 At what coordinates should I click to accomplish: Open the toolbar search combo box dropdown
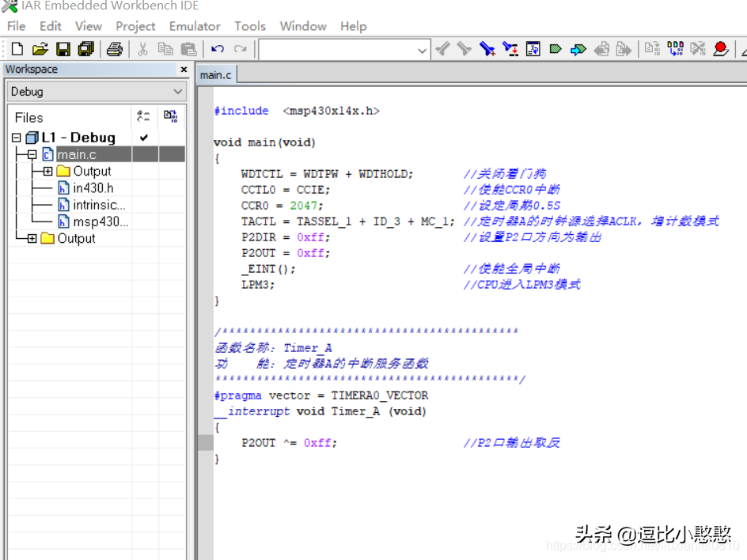(423, 50)
